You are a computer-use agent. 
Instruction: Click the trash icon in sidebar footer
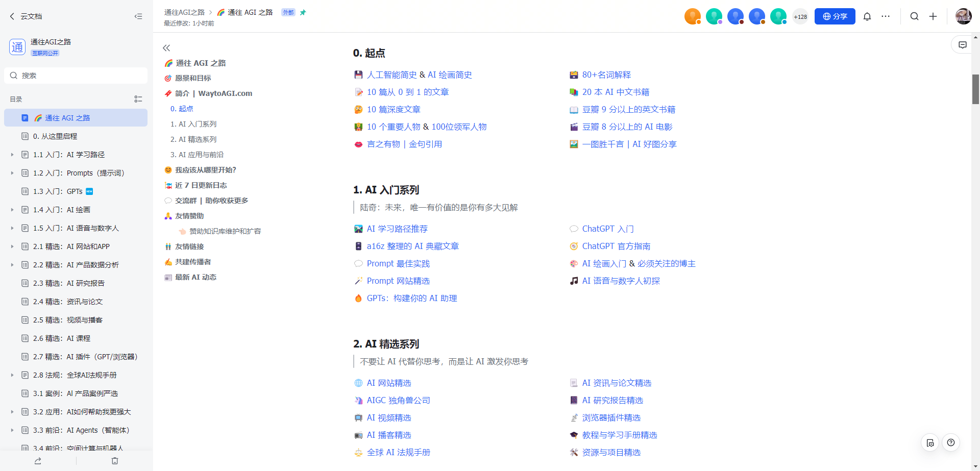115,461
